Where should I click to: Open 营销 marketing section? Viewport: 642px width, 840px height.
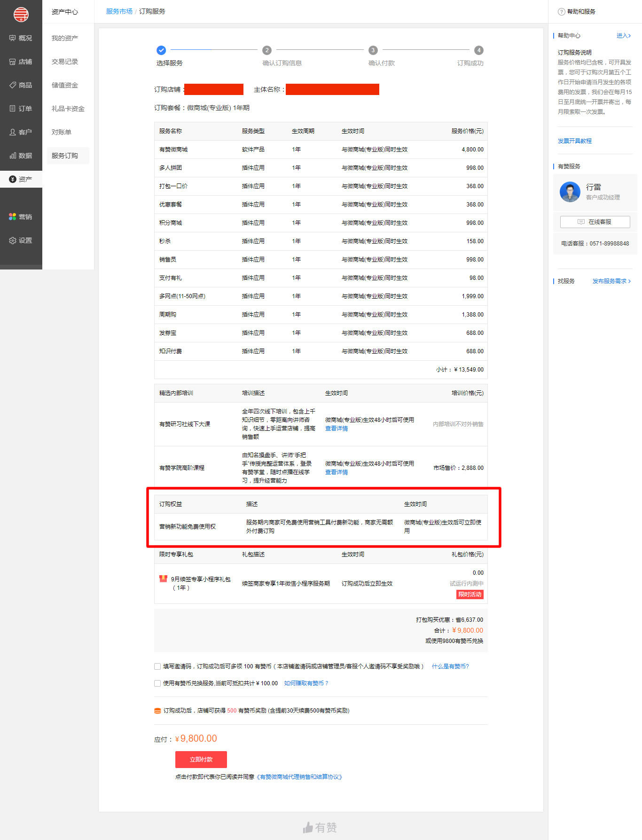(21, 217)
